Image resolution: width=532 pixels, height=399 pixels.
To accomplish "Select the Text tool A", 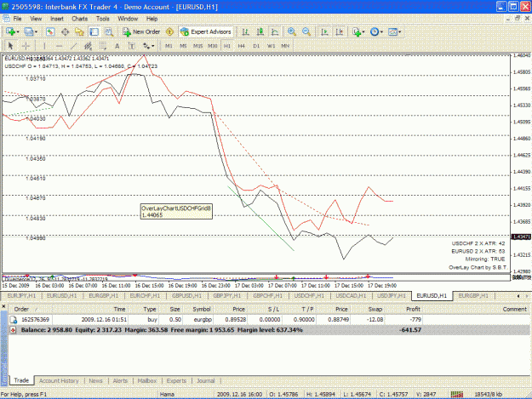I will pos(117,46).
